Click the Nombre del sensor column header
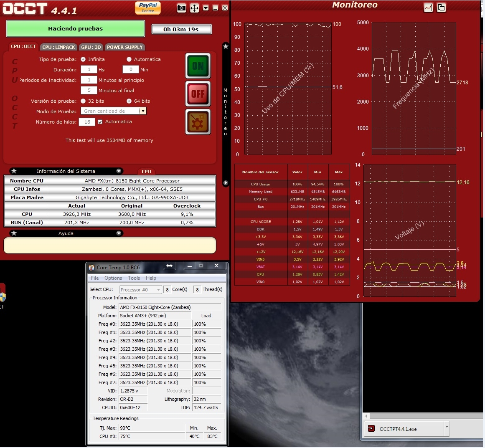This screenshot has height=448, width=485. (260, 172)
